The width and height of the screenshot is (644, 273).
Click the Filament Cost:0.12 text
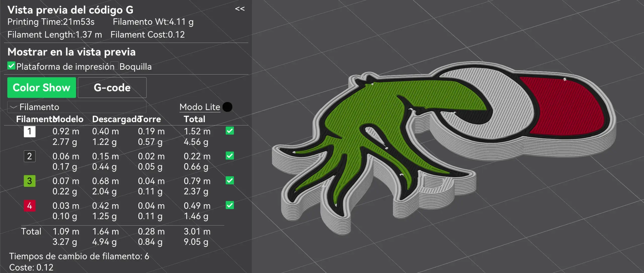tap(148, 35)
